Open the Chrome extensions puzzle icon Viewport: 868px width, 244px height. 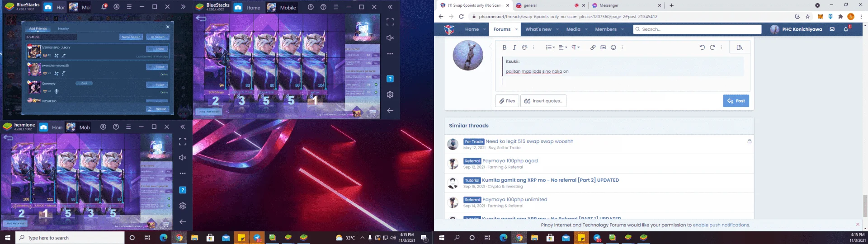pyautogui.click(x=840, y=17)
